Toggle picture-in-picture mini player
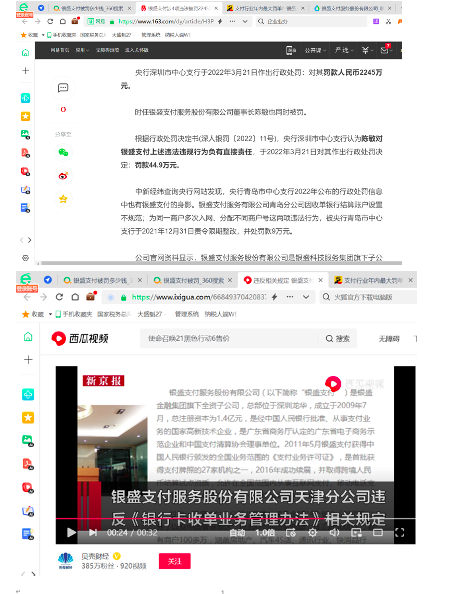Viewport: 451px width, 594px height. pyautogui.click(x=356, y=532)
